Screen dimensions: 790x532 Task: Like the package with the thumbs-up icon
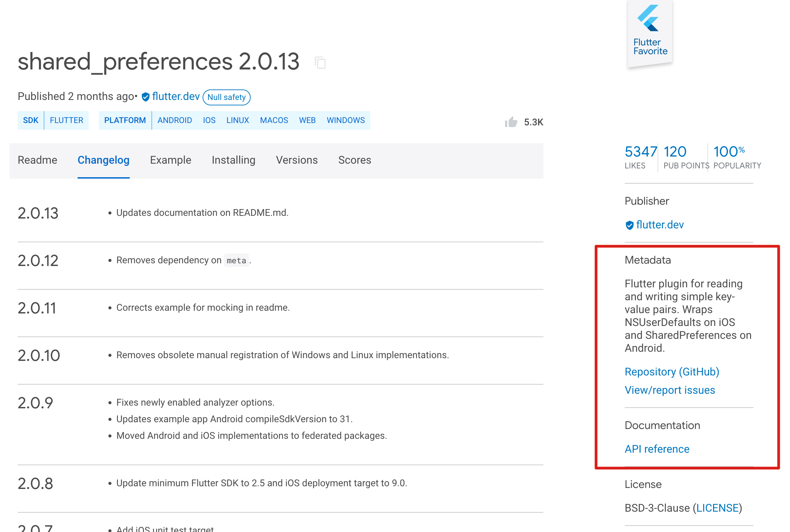point(511,122)
